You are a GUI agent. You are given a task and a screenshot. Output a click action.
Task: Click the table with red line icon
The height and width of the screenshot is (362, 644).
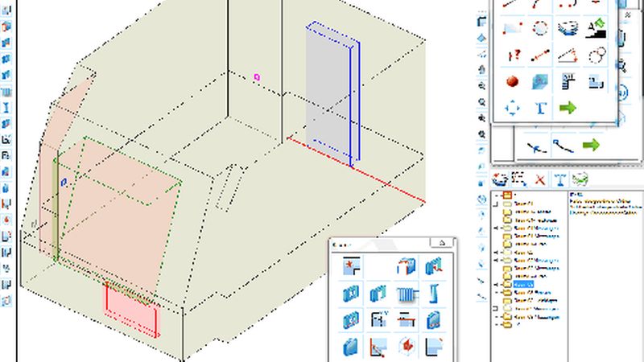point(407,319)
